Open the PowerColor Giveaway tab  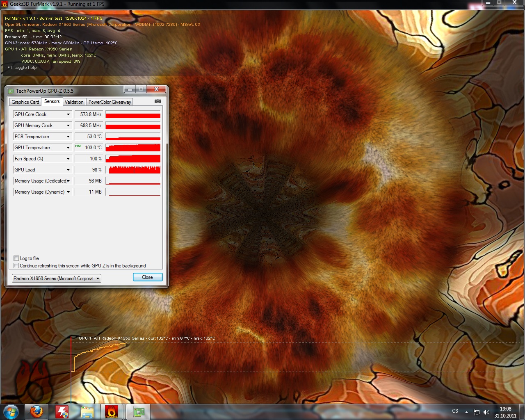coord(110,102)
